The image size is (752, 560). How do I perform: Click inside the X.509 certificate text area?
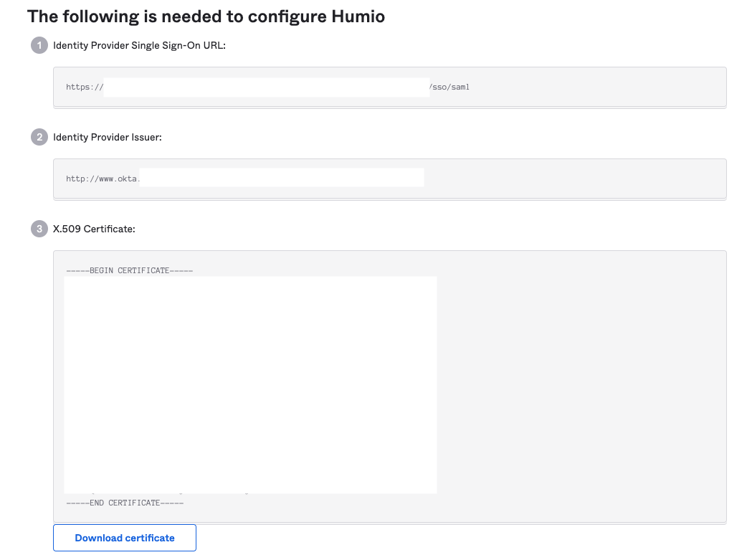point(250,384)
